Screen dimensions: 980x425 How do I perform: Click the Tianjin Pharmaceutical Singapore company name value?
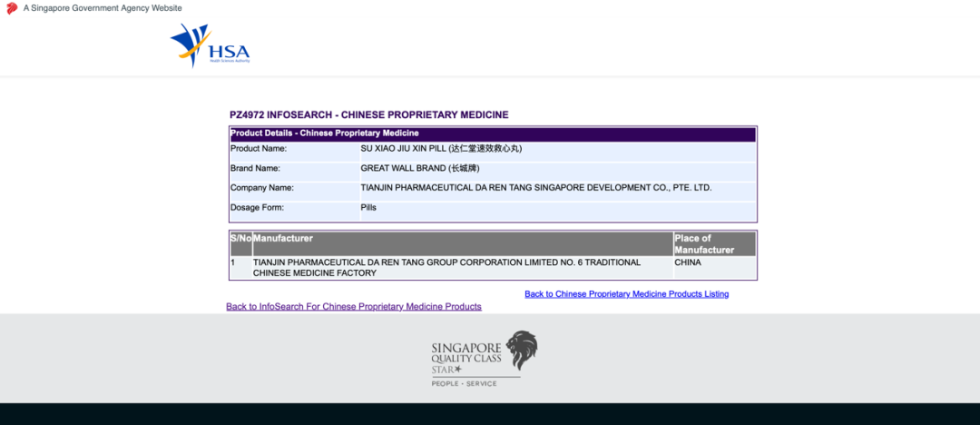click(x=535, y=188)
